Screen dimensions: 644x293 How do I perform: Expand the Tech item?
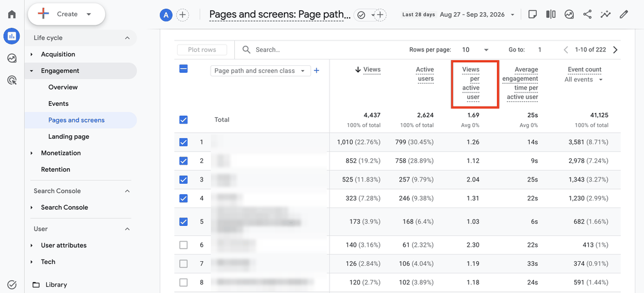[32, 262]
